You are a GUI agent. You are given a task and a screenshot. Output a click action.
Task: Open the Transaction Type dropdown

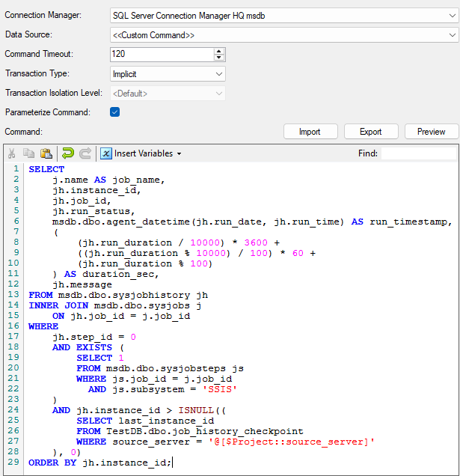[218, 74]
